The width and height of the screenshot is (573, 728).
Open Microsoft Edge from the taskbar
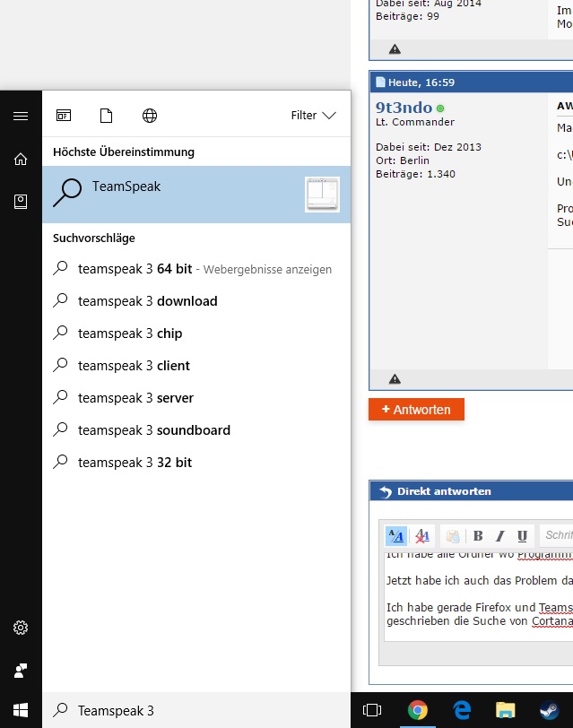click(462, 710)
